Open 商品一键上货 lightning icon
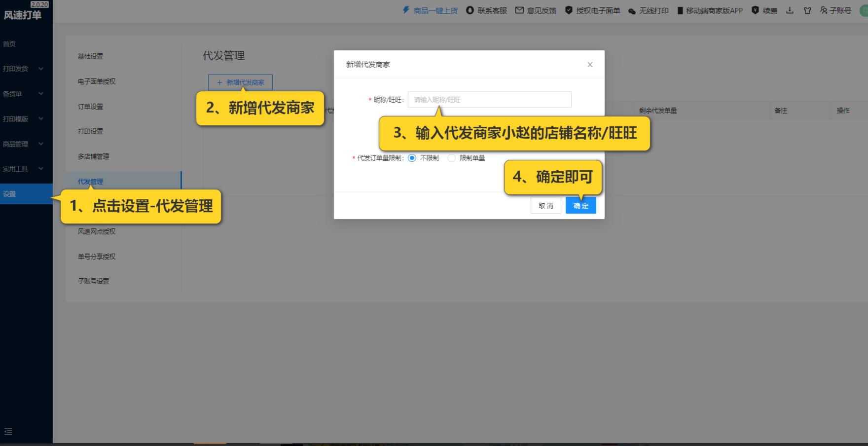The height and width of the screenshot is (446, 868). point(405,10)
